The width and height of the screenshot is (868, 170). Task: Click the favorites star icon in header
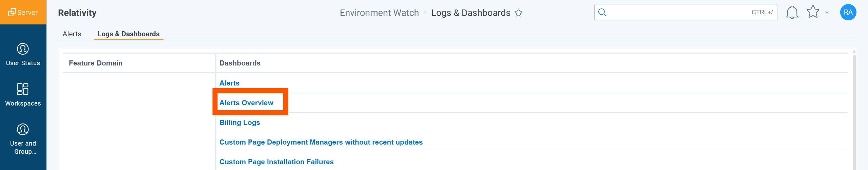pyautogui.click(x=813, y=12)
